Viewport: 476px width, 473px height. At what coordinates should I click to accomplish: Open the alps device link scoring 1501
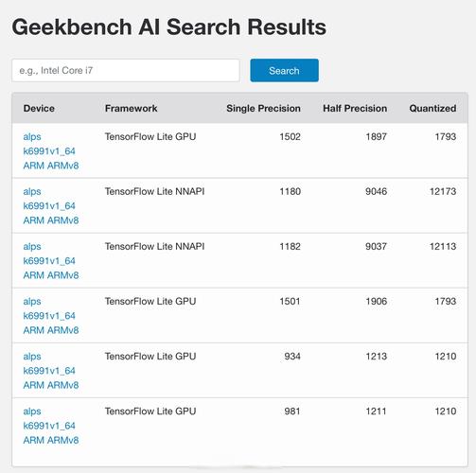pyautogui.click(x=51, y=315)
